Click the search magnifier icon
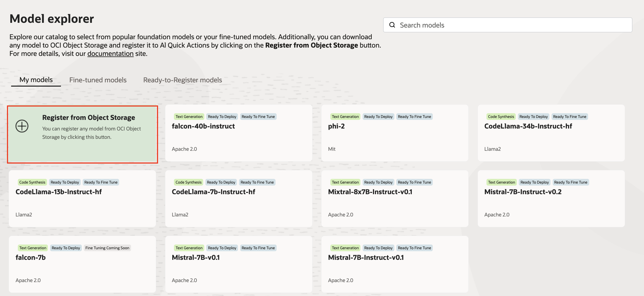The image size is (644, 296). pyautogui.click(x=392, y=25)
